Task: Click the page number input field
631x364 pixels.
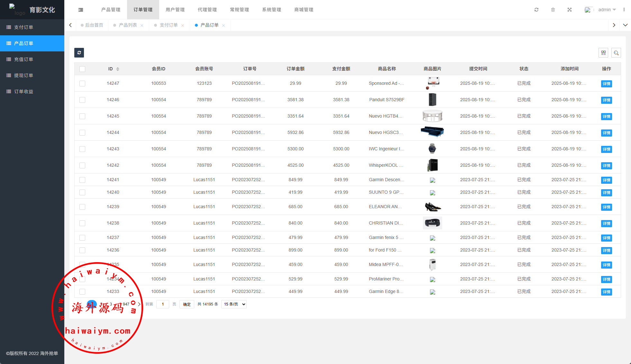Action: pyautogui.click(x=163, y=304)
